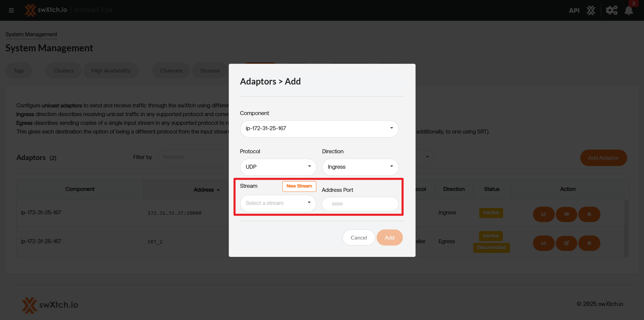Open the Component dropdown showing ip-172-31-25-167
The width and height of the screenshot is (644, 320).
319,129
